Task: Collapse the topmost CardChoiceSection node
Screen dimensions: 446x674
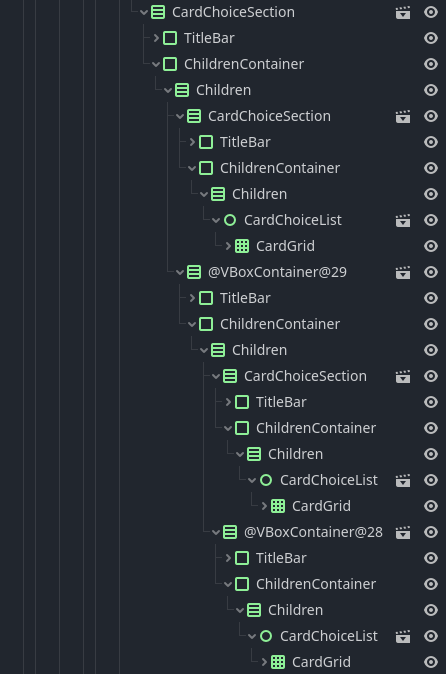Action: [x=144, y=12]
